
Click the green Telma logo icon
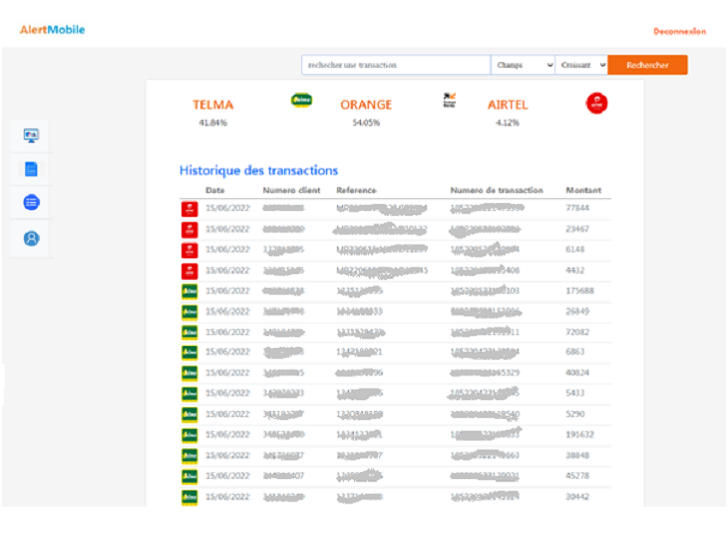(x=300, y=100)
